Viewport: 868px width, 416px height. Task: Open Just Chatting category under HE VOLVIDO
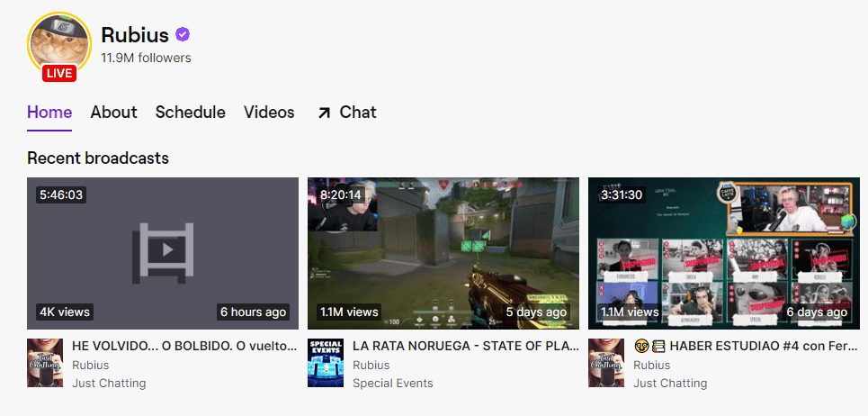109,383
